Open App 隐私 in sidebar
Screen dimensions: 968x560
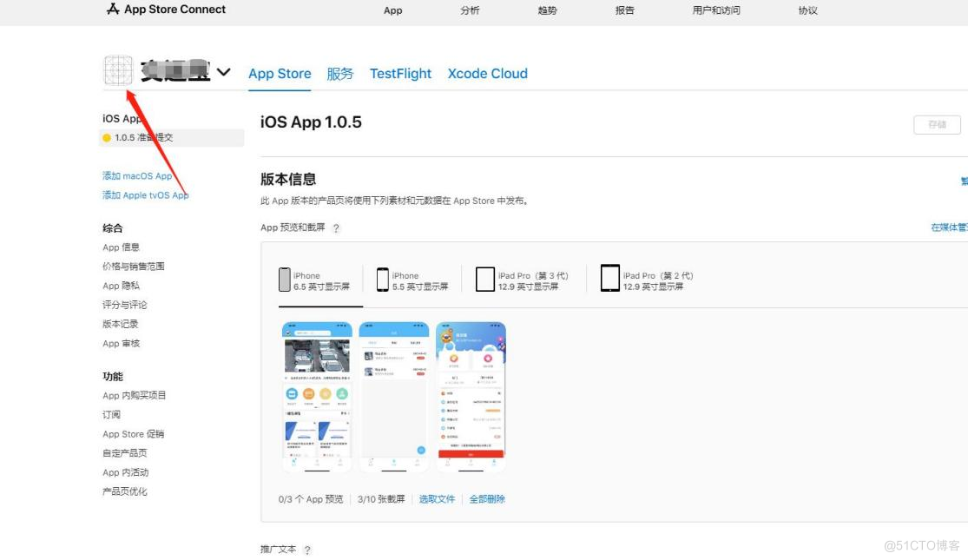click(121, 286)
